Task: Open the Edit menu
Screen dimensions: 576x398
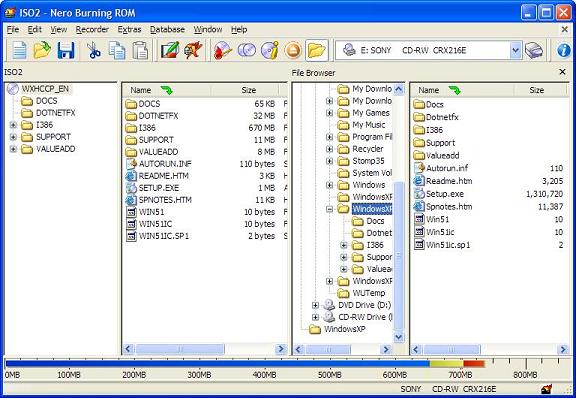Action: click(35, 29)
